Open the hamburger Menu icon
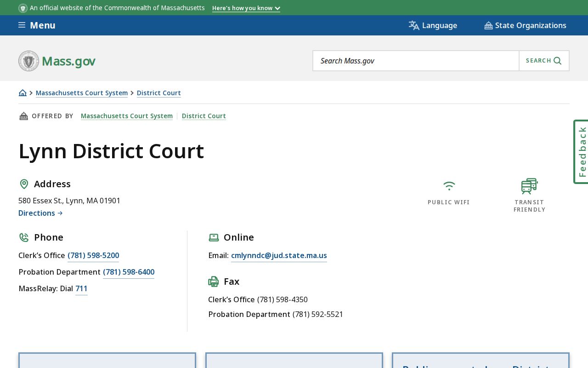The image size is (588, 368). tap(22, 25)
